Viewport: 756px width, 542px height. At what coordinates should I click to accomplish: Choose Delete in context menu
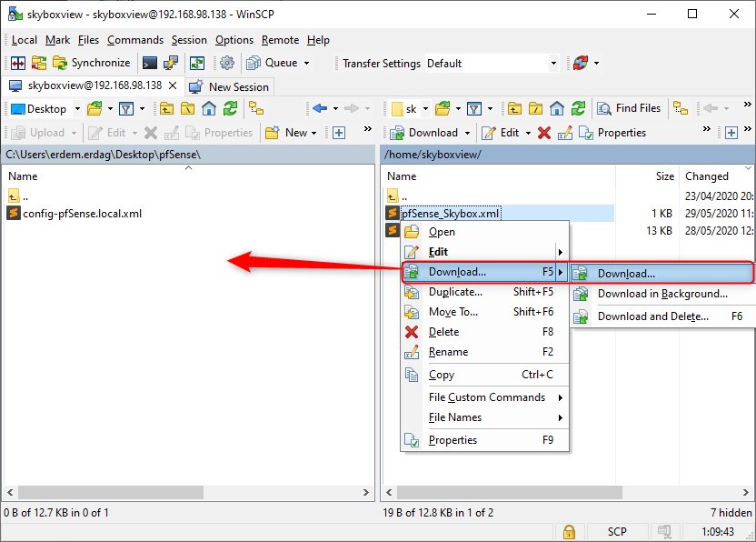pos(485,332)
